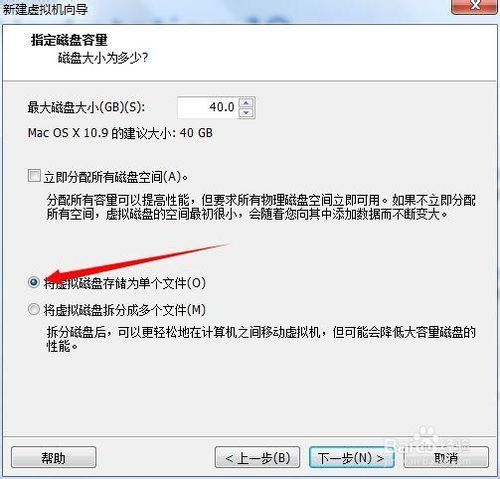The width and height of the screenshot is (500, 479).
Task: Continue with the 下一步(N) button
Action: tap(352, 458)
